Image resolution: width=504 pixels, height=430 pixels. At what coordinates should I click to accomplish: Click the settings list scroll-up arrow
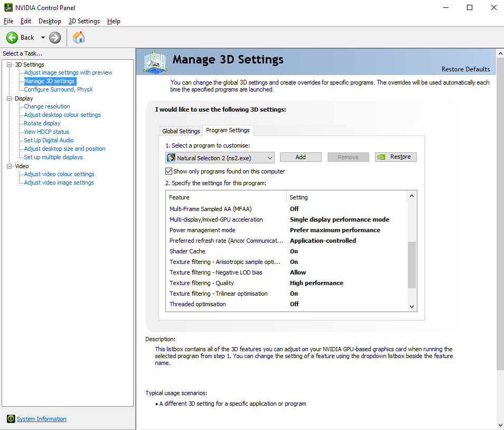[412, 196]
